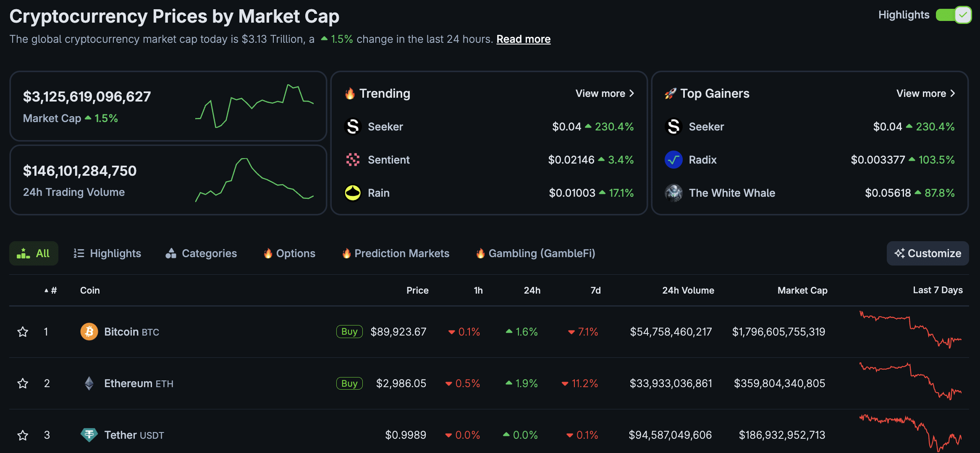Click The White Whale avatar icon

(673, 193)
